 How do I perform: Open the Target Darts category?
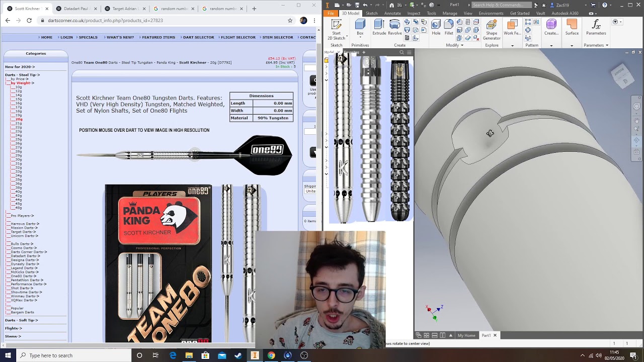(x=24, y=232)
